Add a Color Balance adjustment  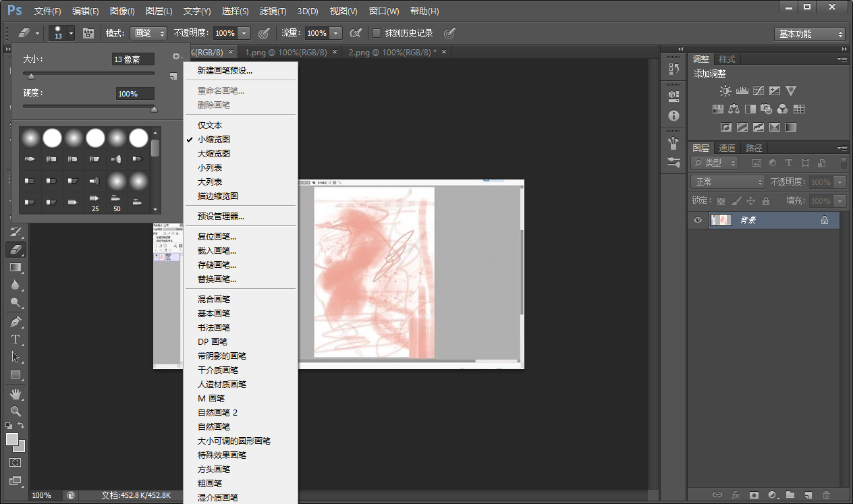734,109
